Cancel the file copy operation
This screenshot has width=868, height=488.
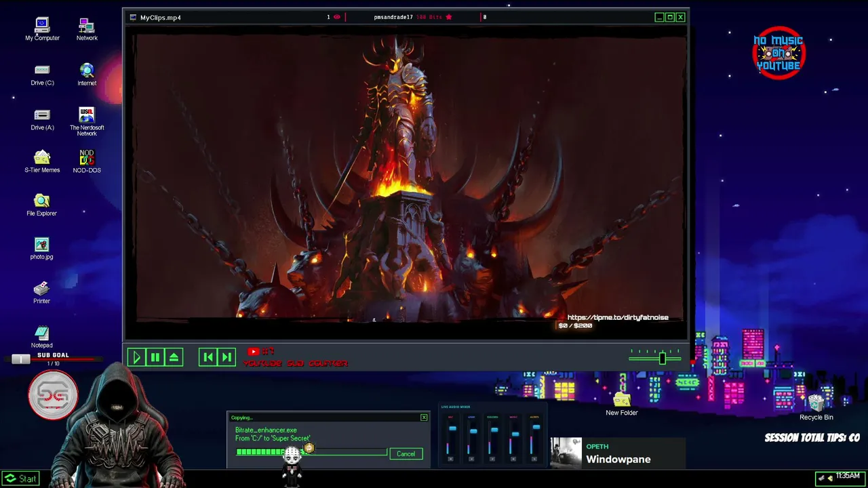point(406,453)
